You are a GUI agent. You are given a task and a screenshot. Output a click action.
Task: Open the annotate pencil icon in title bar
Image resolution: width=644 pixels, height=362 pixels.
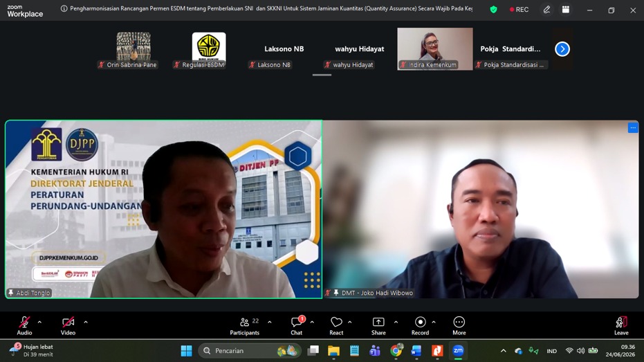pos(546,10)
